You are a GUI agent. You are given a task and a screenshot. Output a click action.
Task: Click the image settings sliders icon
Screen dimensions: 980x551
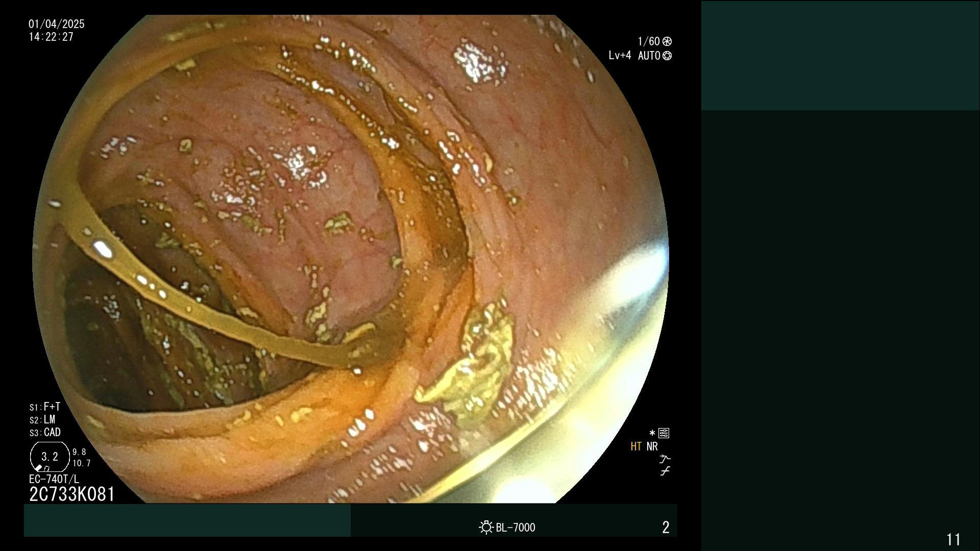[x=664, y=433]
